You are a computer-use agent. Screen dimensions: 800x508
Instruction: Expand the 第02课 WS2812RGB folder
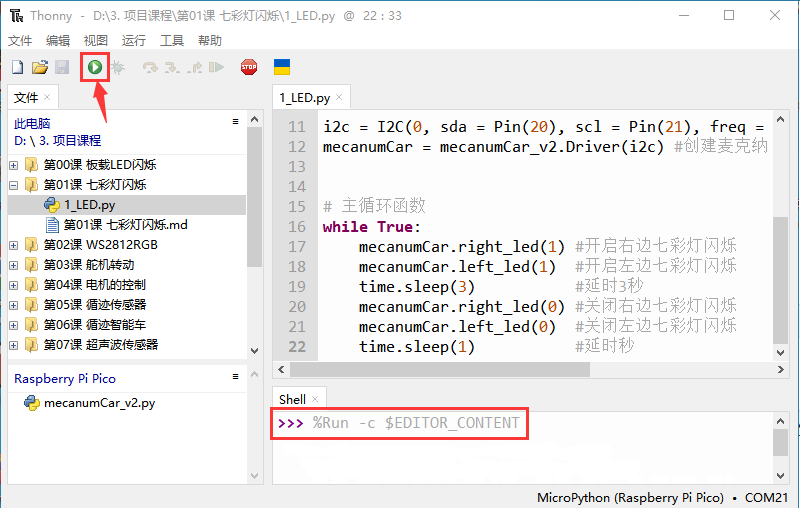pyautogui.click(x=14, y=245)
